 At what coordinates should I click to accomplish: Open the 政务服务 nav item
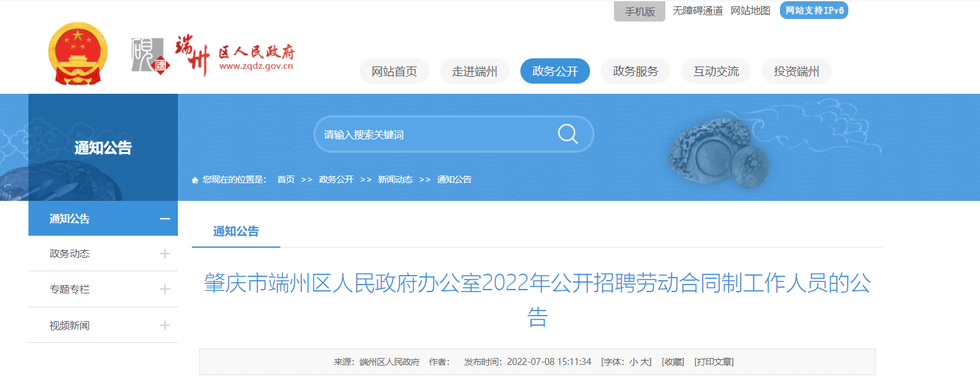(636, 71)
